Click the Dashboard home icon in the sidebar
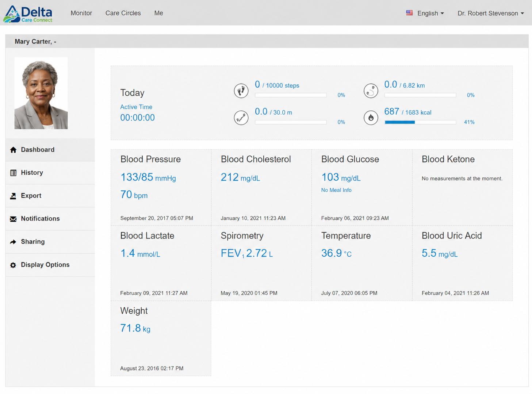Image resolution: width=532 pixels, height=394 pixels. tap(14, 150)
